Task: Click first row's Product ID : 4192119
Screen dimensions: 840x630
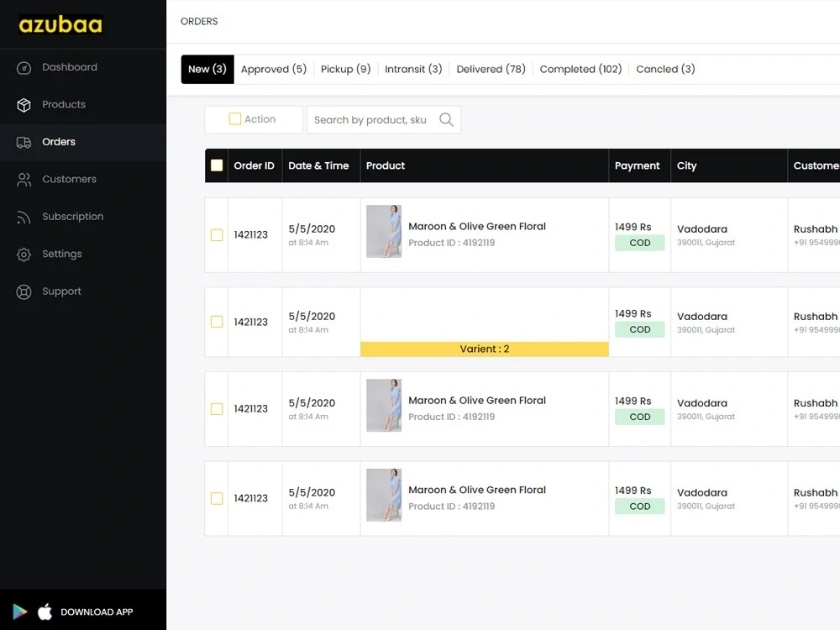Action: tap(451, 243)
